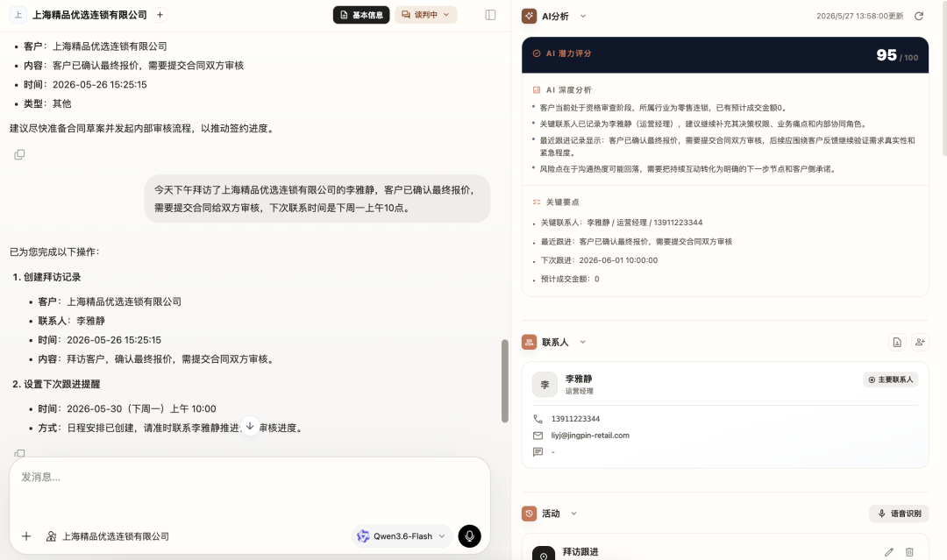This screenshot has height=560, width=947.
Task: Click the 关键要点 checklist icon
Action: [x=537, y=202]
